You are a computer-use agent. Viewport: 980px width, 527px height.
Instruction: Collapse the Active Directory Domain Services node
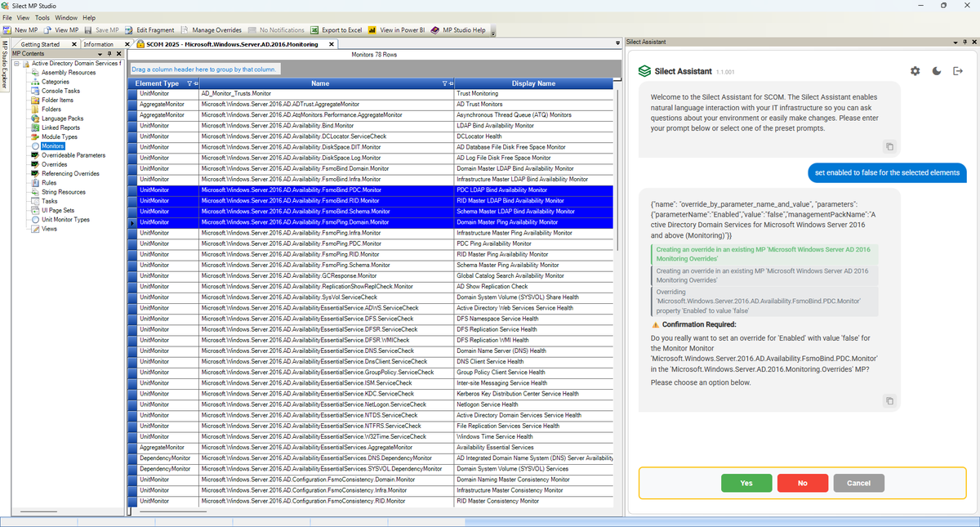point(16,63)
